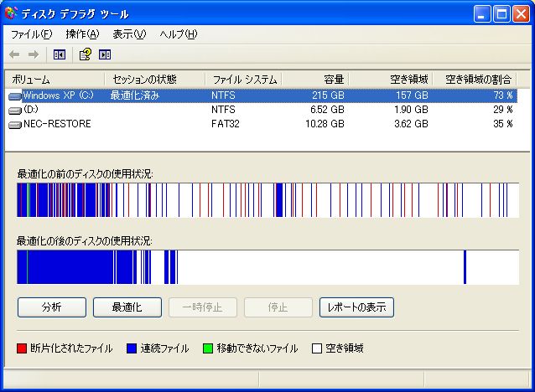
Task: Click the 一時停止 button
Action: pos(203,307)
